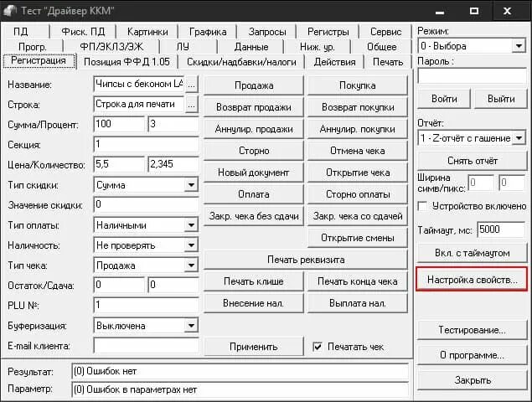Uncheck the Печатать чек checkbox
Screen dimensions: 532x402
tap(318, 347)
